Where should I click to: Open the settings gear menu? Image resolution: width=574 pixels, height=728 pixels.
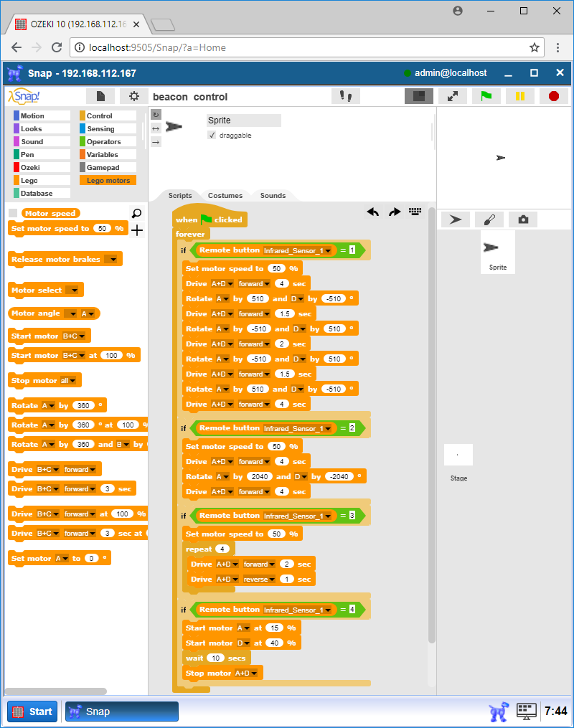click(133, 96)
